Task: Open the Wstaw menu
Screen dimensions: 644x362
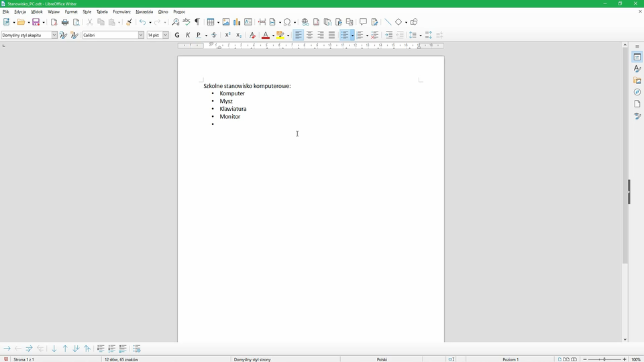Action: pyautogui.click(x=54, y=11)
